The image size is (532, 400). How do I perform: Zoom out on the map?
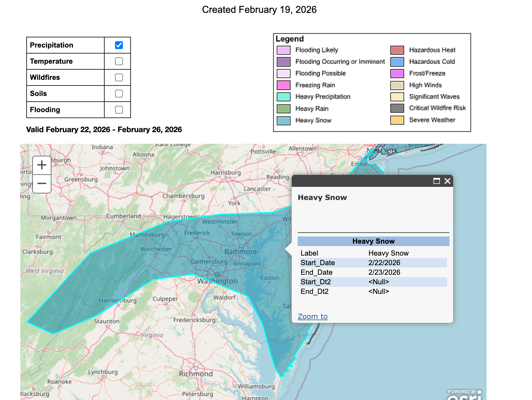42,184
